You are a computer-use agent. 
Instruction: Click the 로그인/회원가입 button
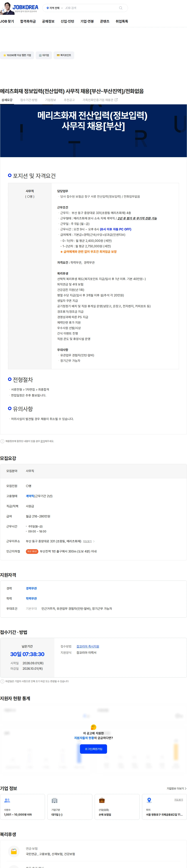(x=93, y=749)
